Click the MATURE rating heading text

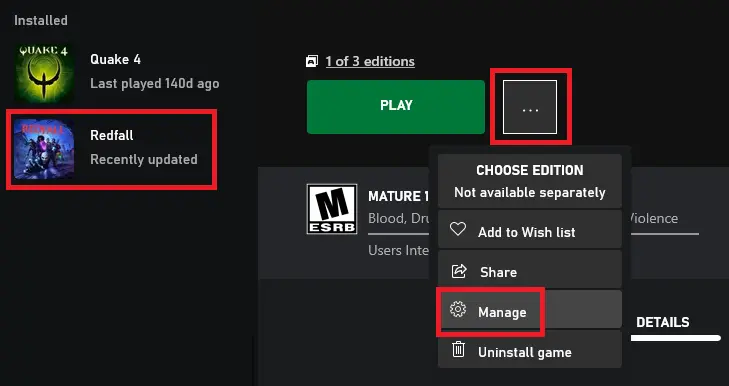[398, 196]
